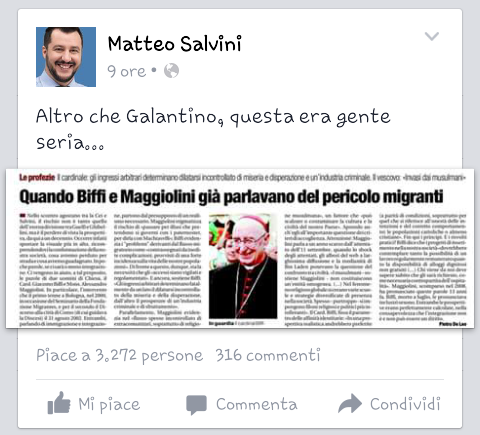Open the '9 ore' post timestamp
480x435 pixels.
click(126, 71)
